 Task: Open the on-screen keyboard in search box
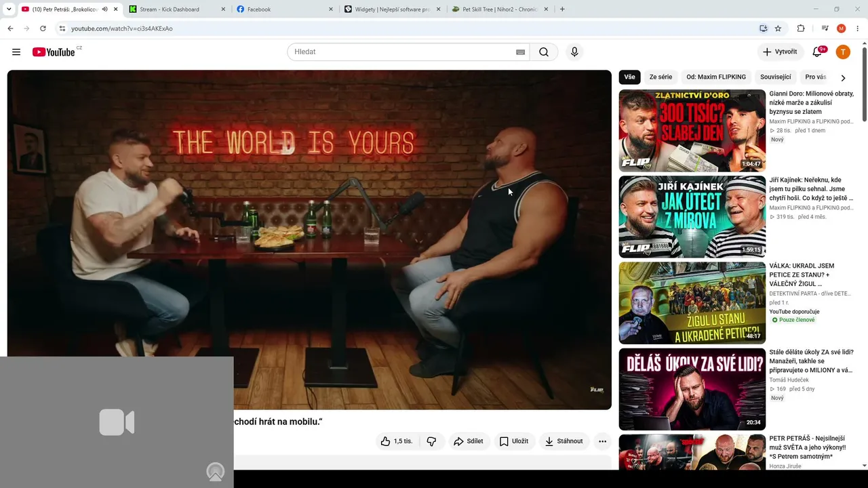520,52
